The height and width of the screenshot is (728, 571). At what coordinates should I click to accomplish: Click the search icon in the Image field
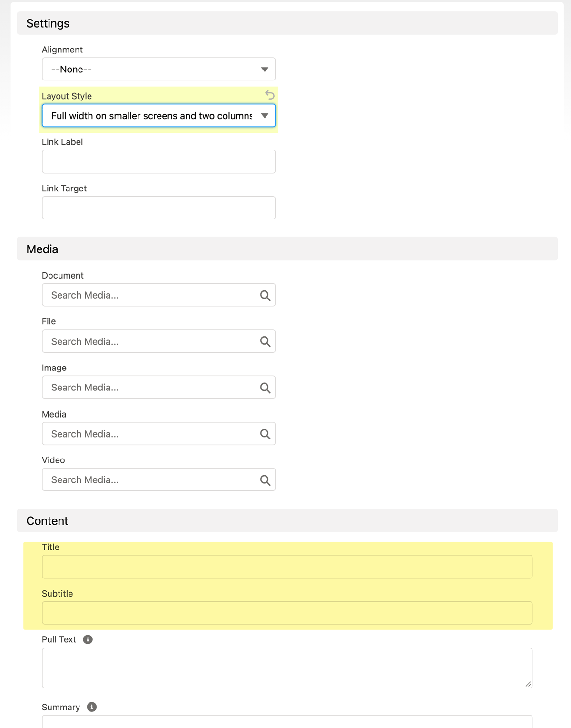click(265, 387)
